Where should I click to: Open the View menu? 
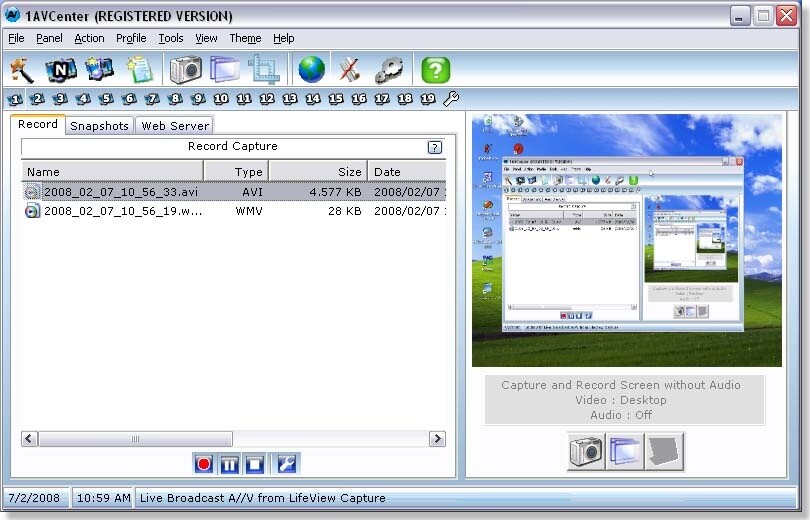click(x=206, y=38)
